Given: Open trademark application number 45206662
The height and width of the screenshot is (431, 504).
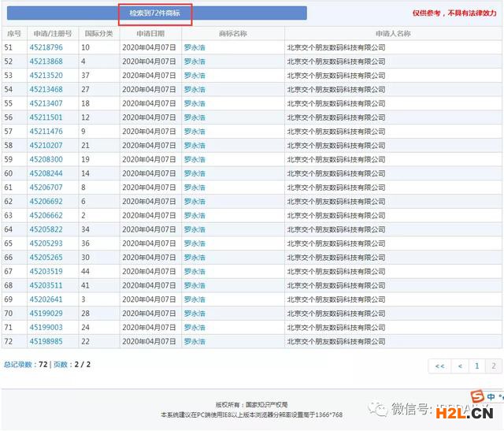Looking at the screenshot, I should 46,216.
